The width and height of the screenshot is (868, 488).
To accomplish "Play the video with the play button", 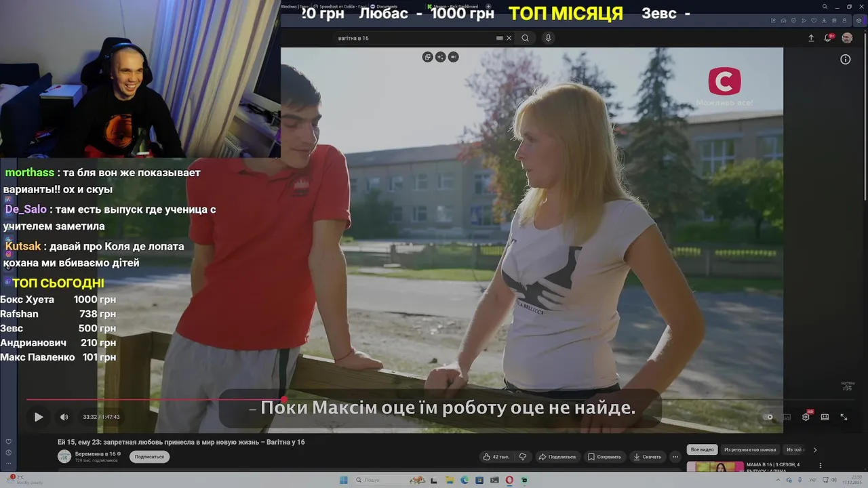I will (x=39, y=417).
